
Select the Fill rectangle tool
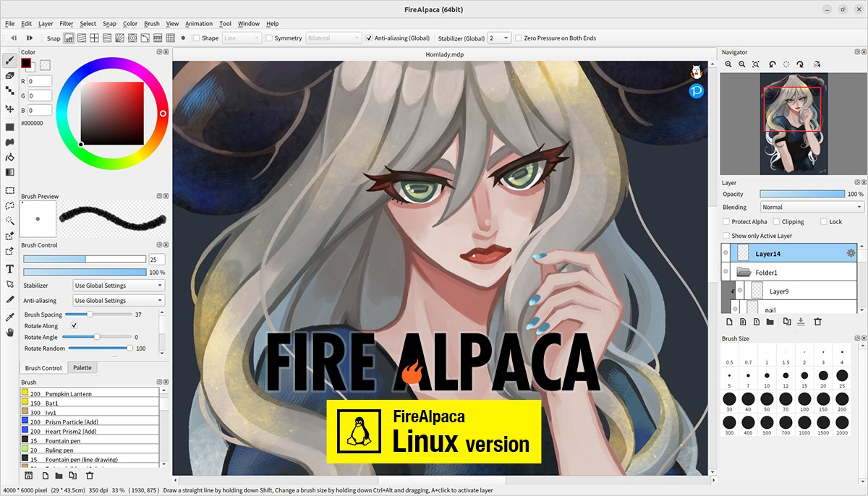[10, 127]
